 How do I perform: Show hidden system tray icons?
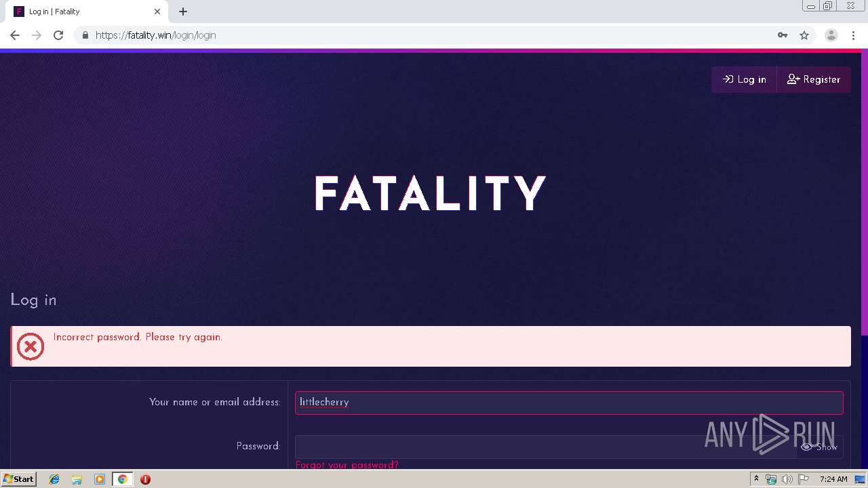click(x=756, y=479)
